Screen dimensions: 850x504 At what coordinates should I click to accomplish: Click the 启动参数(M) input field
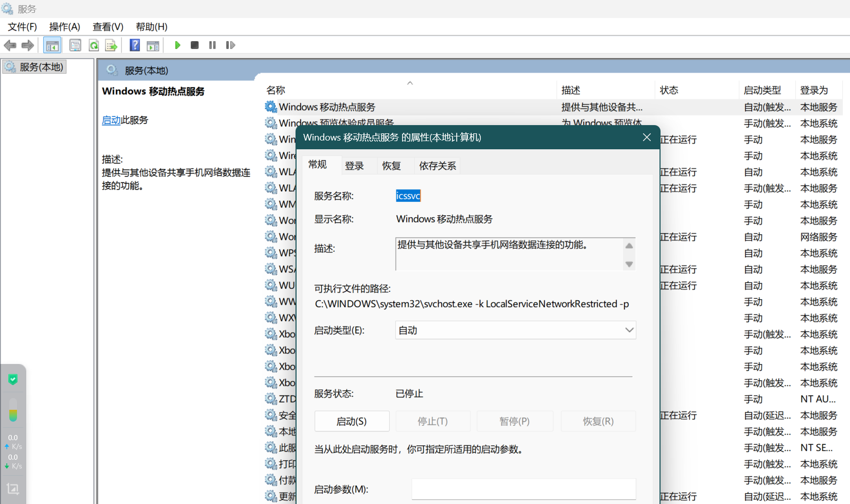[x=524, y=489]
